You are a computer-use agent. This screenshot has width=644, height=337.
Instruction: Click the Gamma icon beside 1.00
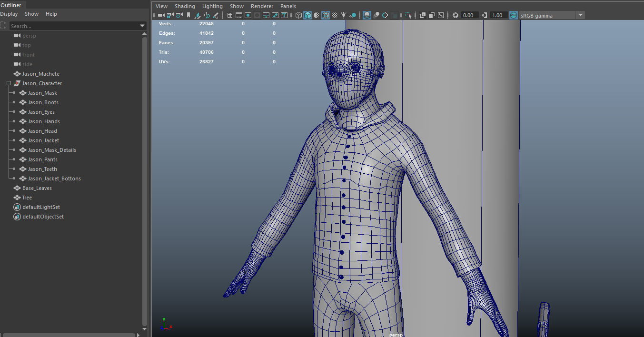[485, 15]
